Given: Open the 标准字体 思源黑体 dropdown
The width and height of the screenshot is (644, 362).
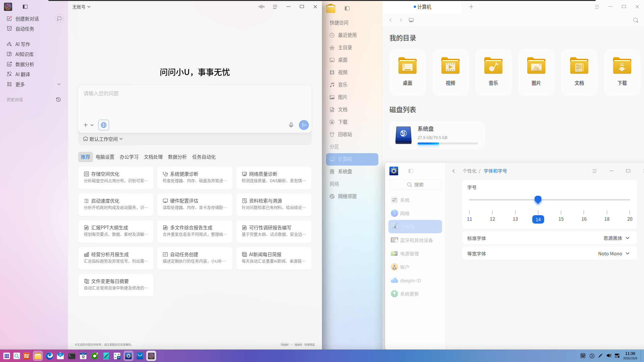Looking at the screenshot, I should pos(616,238).
